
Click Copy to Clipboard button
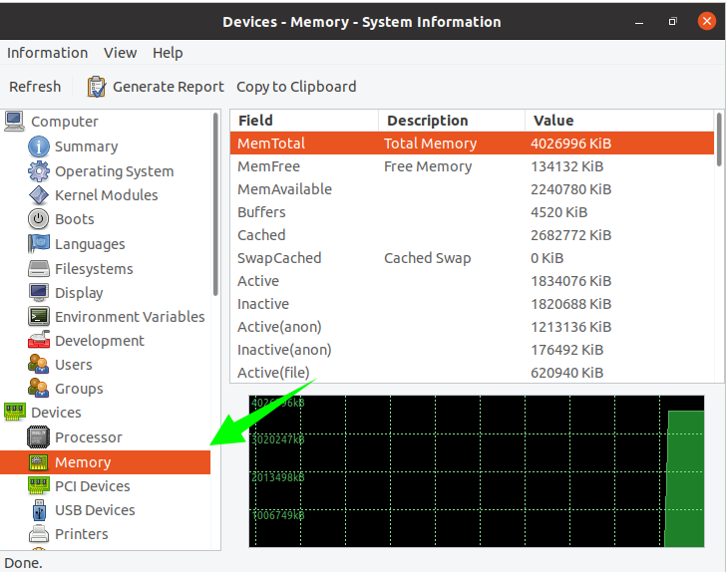[296, 87]
